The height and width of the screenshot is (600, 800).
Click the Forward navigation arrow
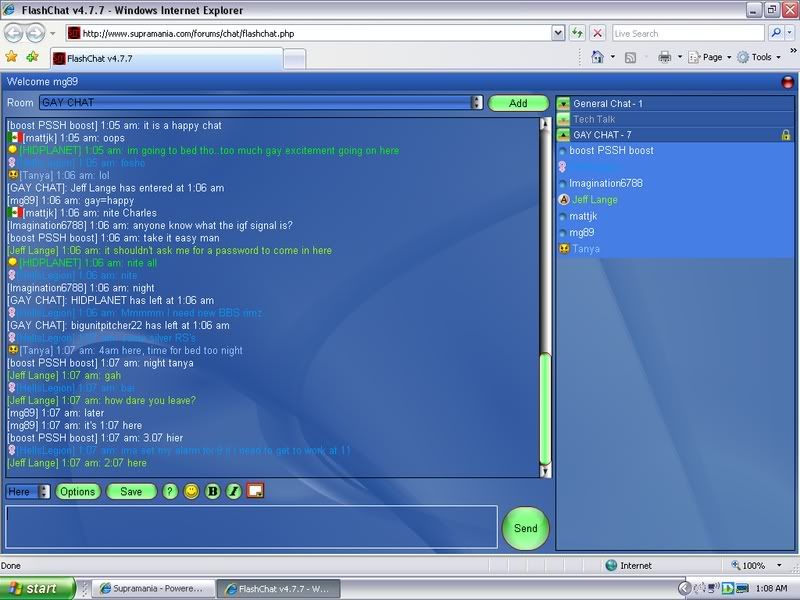pos(35,34)
